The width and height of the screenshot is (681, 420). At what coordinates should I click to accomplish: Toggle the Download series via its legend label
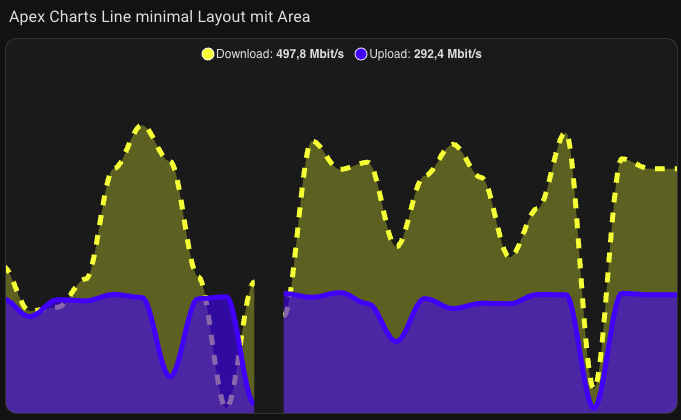click(x=245, y=54)
